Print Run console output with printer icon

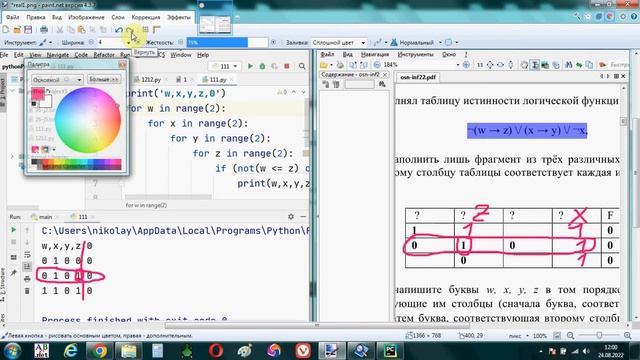(27, 279)
